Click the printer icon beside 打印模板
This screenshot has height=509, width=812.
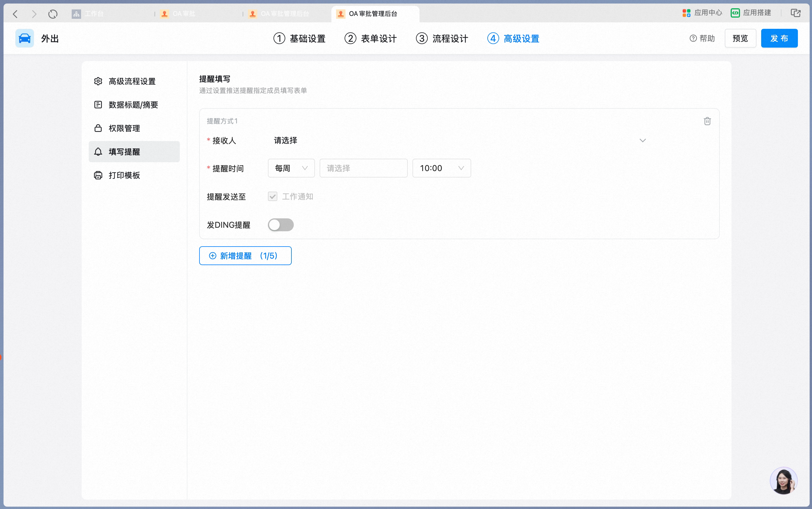point(98,175)
